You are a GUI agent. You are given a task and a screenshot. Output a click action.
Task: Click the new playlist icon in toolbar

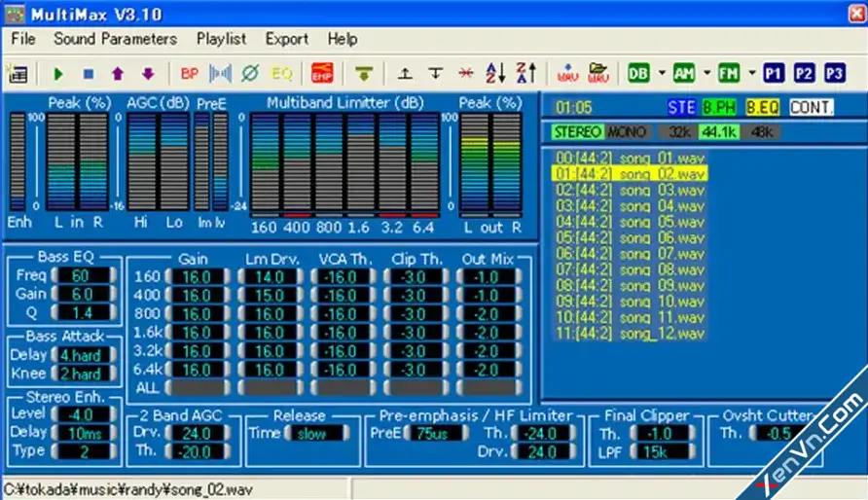(x=18, y=74)
